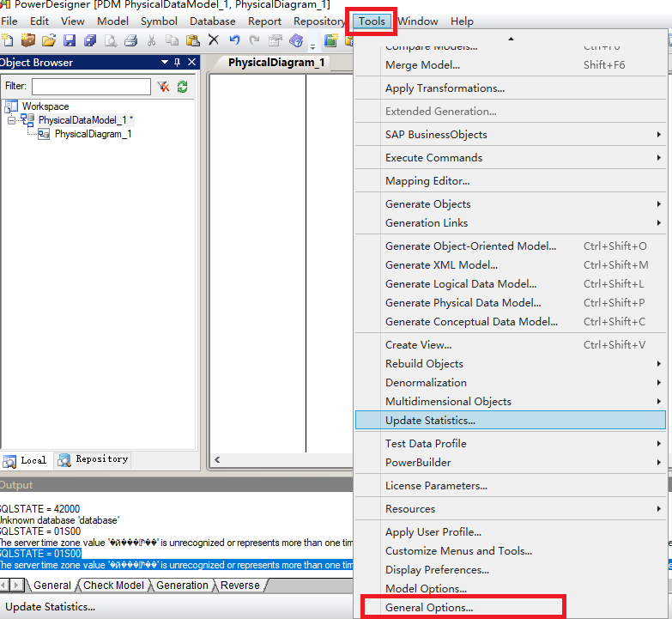Image resolution: width=672 pixels, height=619 pixels.
Task: Click the Filter text field
Action: [91, 87]
